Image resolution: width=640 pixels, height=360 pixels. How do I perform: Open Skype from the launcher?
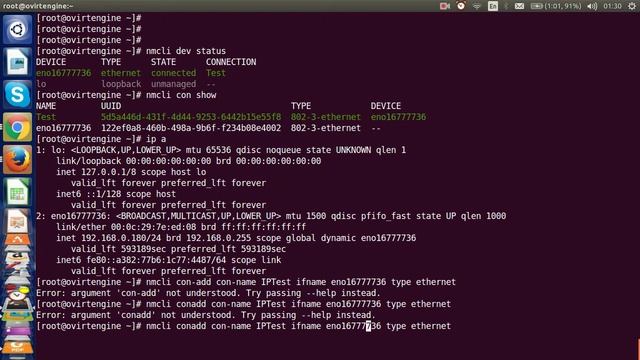click(17, 95)
